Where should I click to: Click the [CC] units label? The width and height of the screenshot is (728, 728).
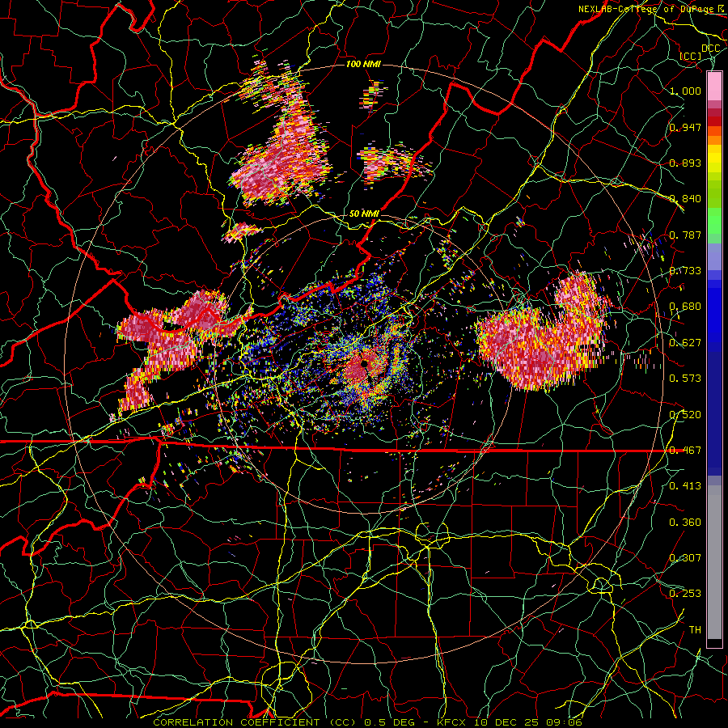click(x=691, y=56)
